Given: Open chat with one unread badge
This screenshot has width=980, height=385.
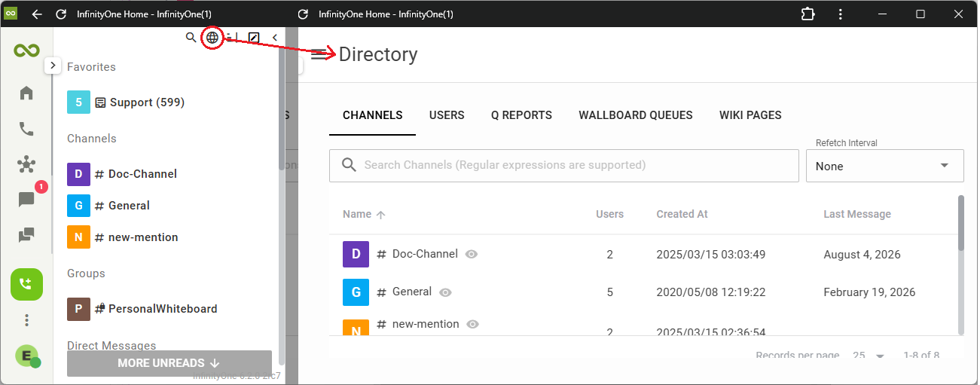Looking at the screenshot, I should (x=26, y=200).
